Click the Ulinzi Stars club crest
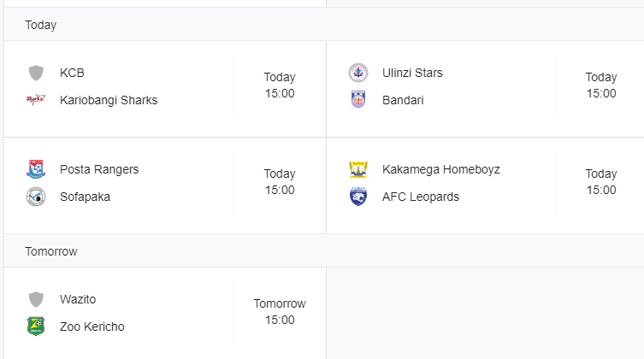This screenshot has width=644, height=359. (x=358, y=73)
